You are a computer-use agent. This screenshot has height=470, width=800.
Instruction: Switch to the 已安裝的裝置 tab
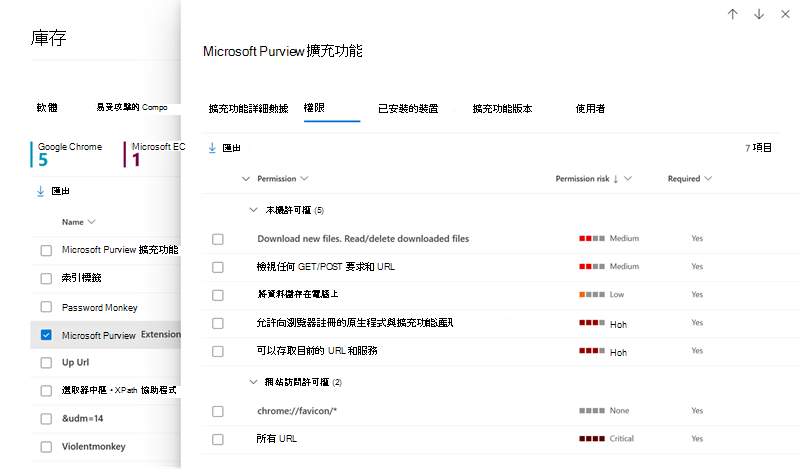(408, 108)
